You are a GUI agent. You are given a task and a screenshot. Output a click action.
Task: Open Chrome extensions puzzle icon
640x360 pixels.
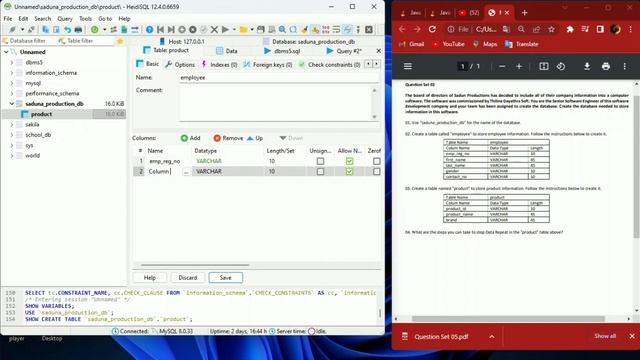click(570, 29)
